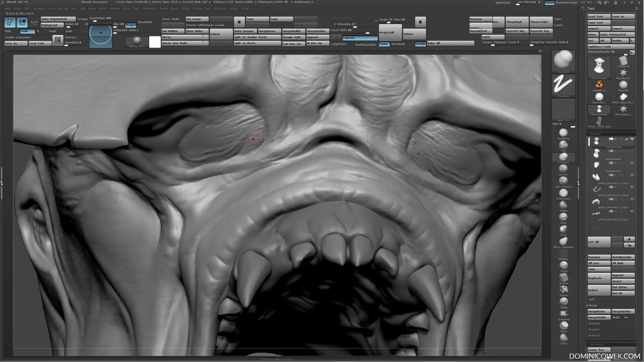Select the CPinch brush
Screen dimensions: 644x362
pyautogui.click(x=563, y=266)
